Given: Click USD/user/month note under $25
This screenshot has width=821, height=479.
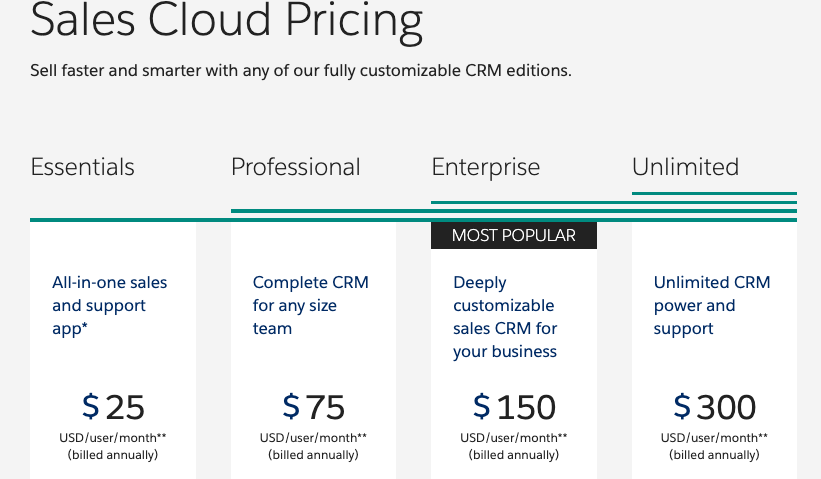Looking at the screenshot, I should (113, 438).
